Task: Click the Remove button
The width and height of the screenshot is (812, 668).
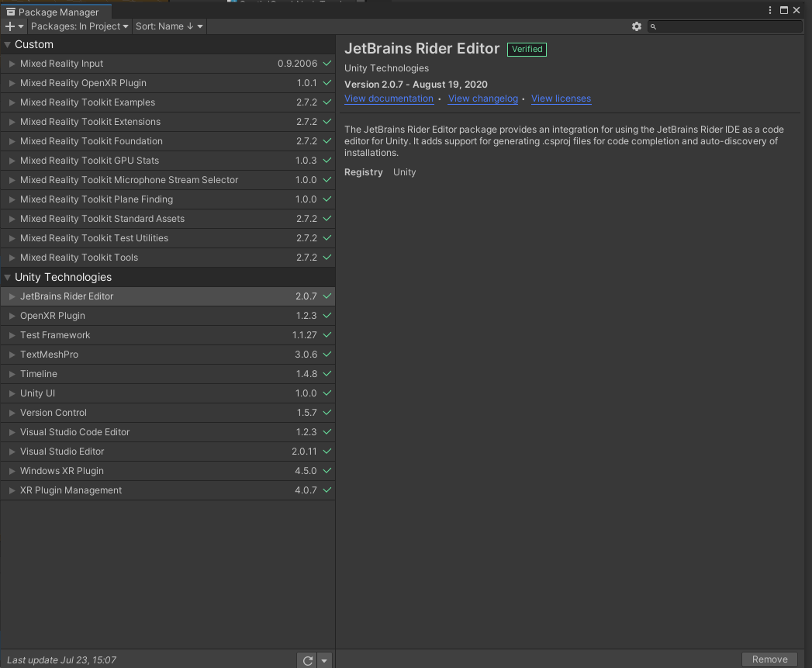Action: click(x=769, y=659)
